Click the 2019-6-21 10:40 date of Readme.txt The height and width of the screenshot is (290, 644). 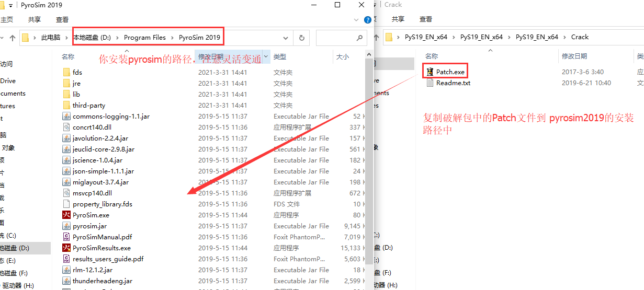point(586,83)
